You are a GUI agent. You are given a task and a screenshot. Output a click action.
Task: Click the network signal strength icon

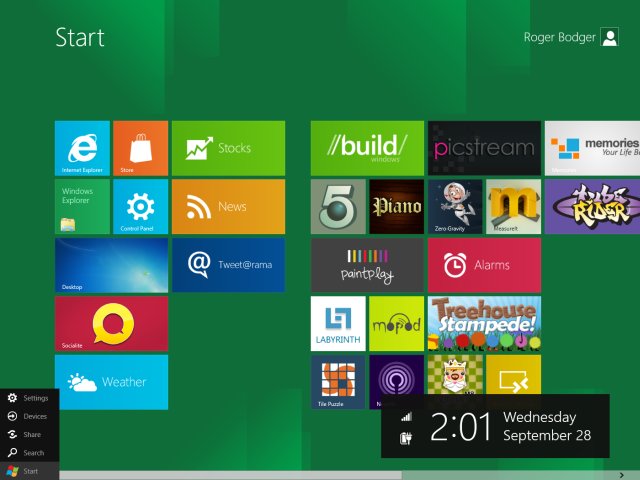[x=407, y=417]
